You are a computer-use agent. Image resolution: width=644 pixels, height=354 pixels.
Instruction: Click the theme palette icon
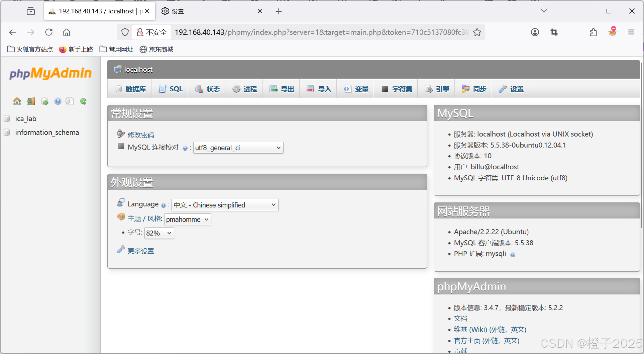[121, 217]
